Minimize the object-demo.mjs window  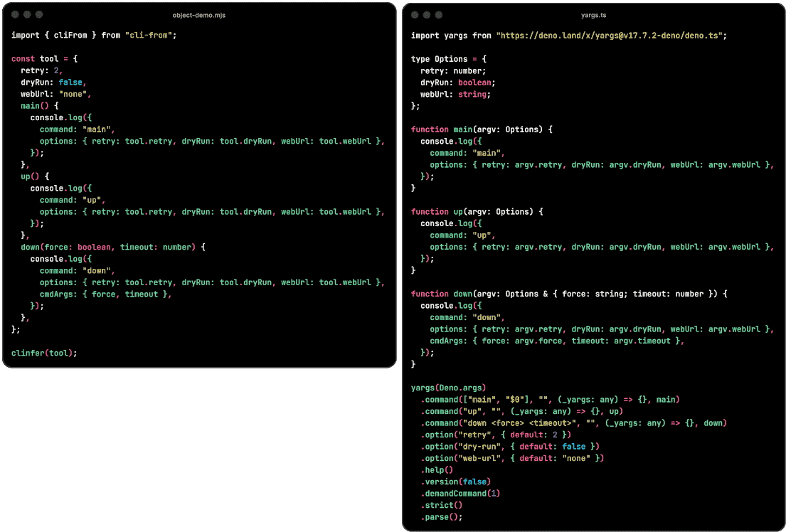point(27,15)
